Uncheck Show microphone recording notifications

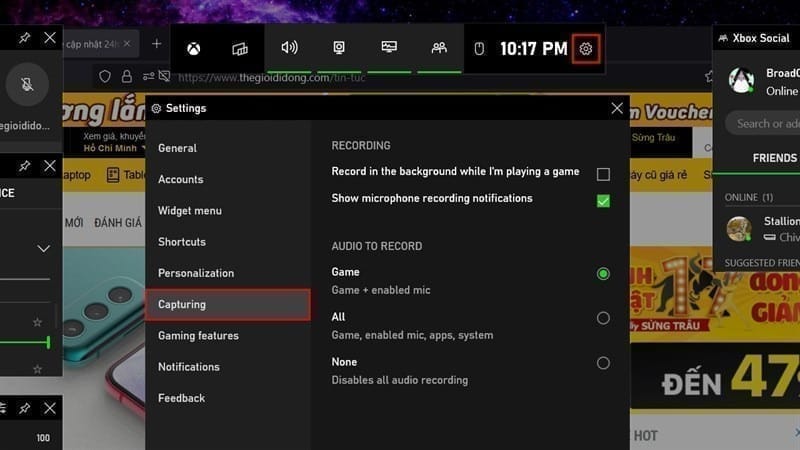click(603, 201)
